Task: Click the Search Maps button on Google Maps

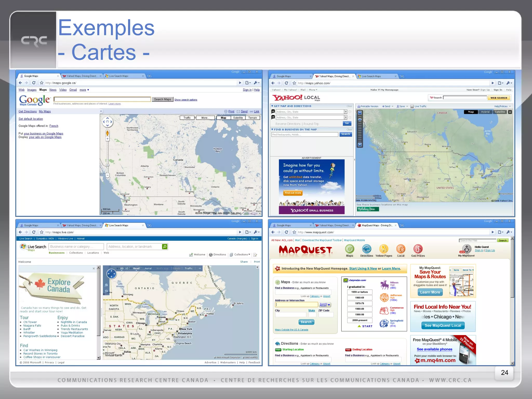Action: click(162, 99)
